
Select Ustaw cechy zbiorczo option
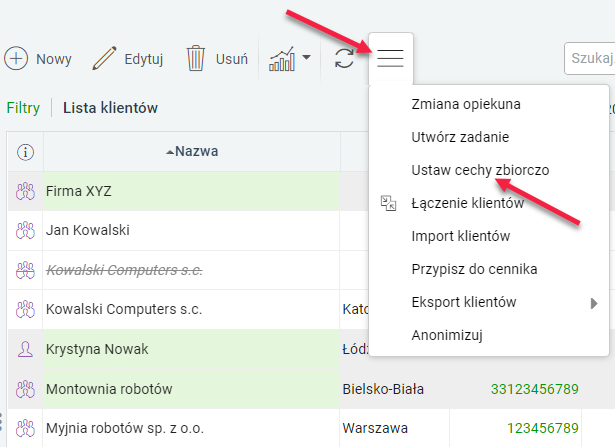pos(480,170)
